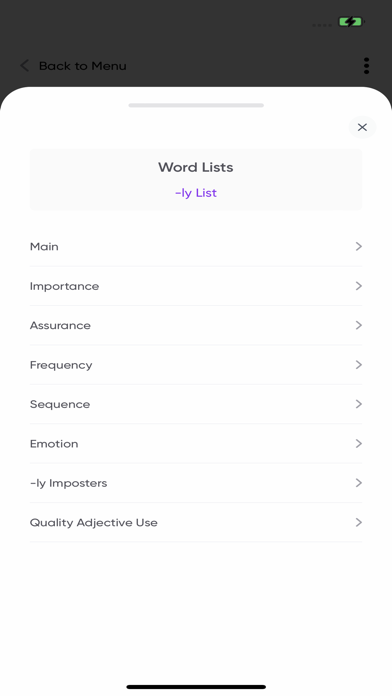Expand Frequency using its chevron arrow
Image resolution: width=392 pixels, height=696 pixels.
click(359, 365)
